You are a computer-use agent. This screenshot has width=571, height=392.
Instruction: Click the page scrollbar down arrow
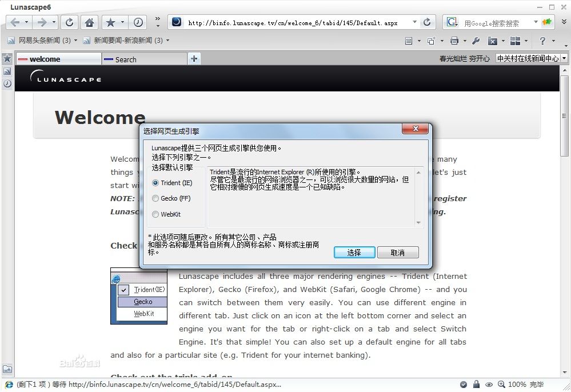pos(565,373)
